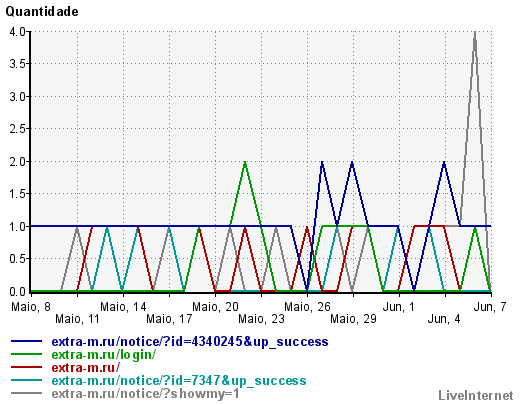Click the Jun, 1 axis label
Image resolution: width=520 pixels, height=405 pixels.
point(399,307)
